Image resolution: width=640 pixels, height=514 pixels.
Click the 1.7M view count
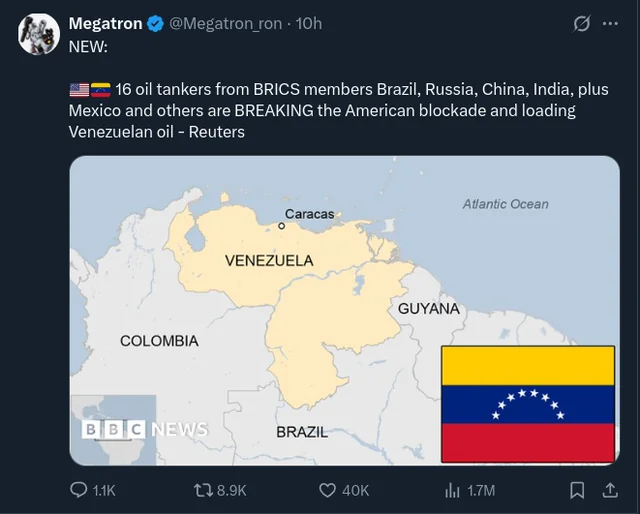coord(481,490)
